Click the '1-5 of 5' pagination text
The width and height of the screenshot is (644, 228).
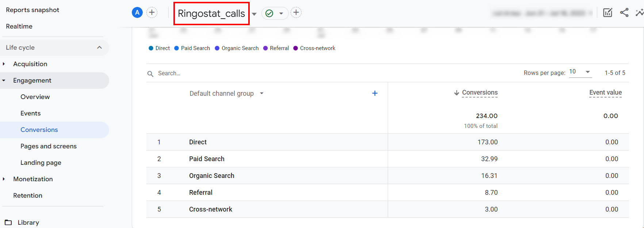point(615,73)
